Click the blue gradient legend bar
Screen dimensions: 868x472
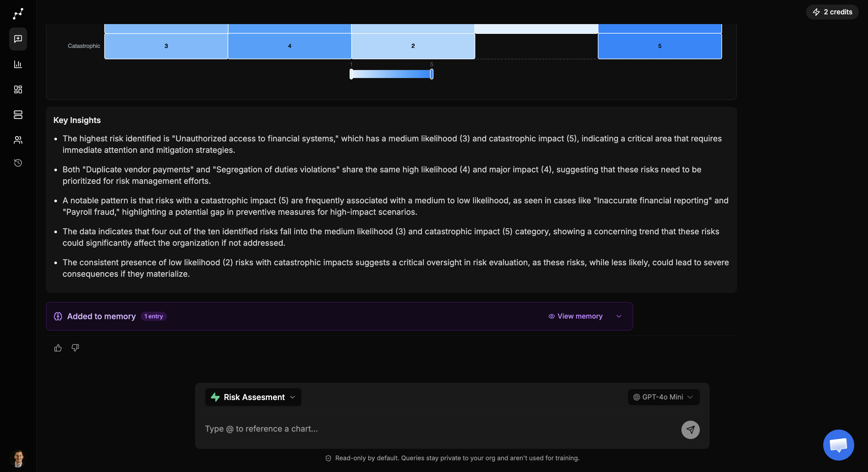click(392, 74)
